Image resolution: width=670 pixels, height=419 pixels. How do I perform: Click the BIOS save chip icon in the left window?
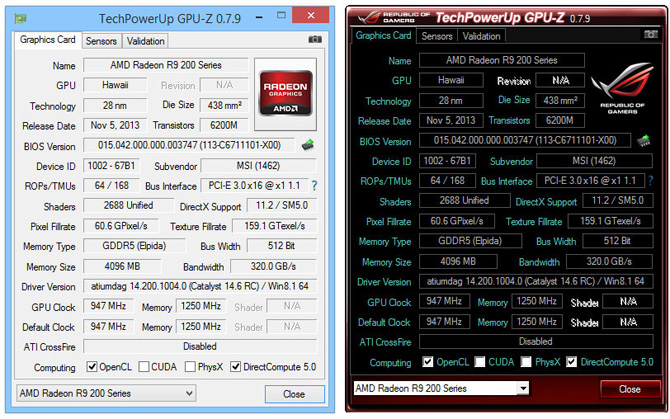[x=308, y=145]
